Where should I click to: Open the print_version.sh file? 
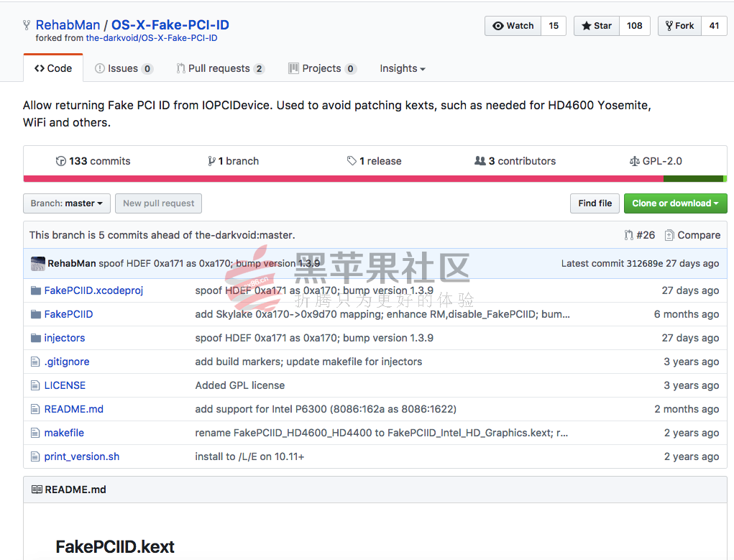tap(81, 456)
